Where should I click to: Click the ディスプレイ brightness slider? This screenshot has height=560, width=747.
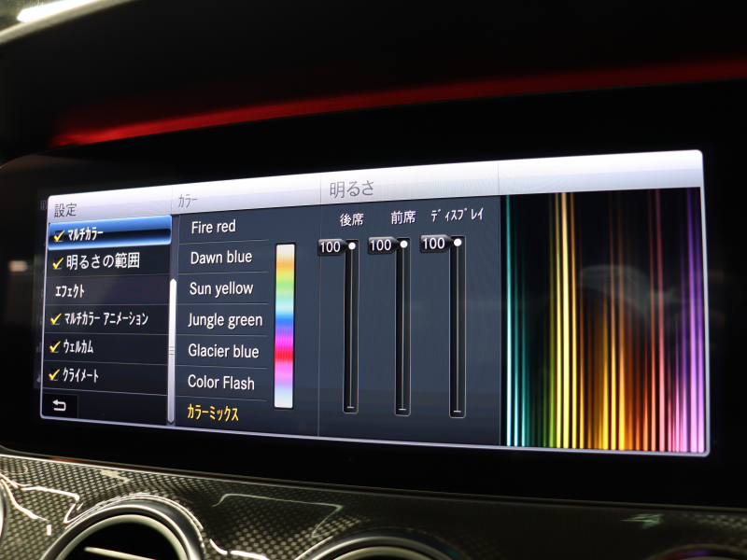458,327
